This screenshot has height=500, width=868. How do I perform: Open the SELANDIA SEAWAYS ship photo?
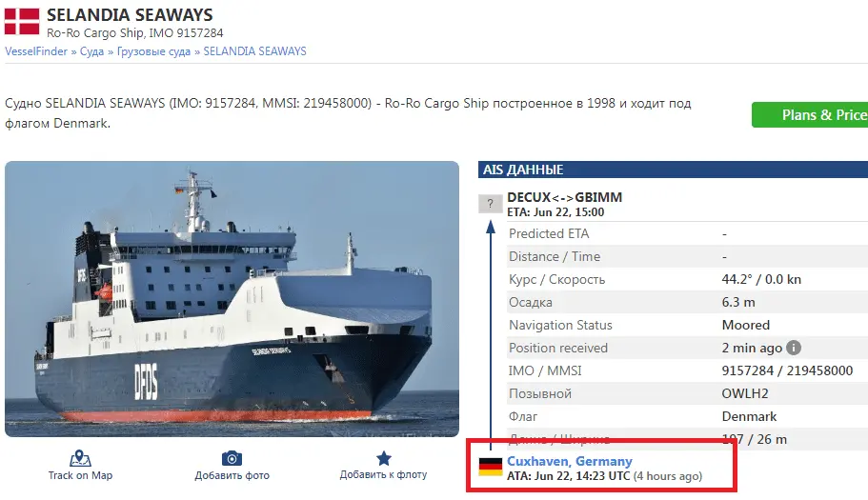[232, 299]
